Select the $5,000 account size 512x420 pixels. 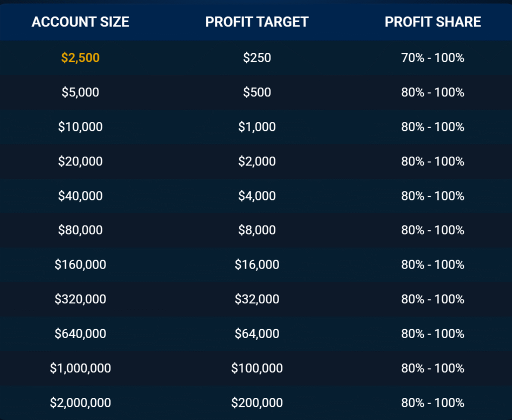pyautogui.click(x=80, y=92)
